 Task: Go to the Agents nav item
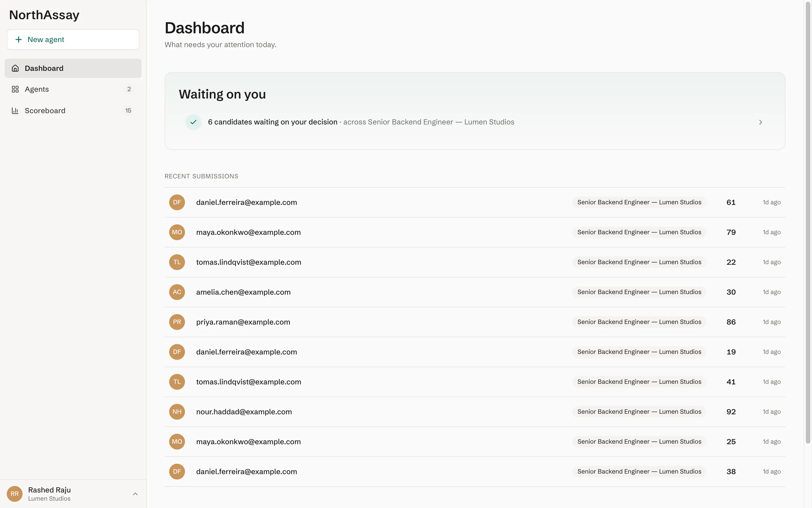point(73,89)
